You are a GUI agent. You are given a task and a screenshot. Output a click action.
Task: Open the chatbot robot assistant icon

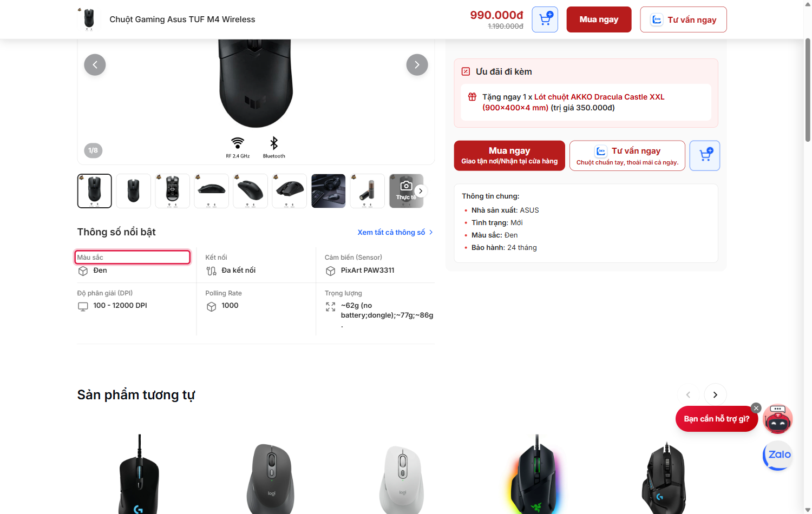click(x=778, y=418)
